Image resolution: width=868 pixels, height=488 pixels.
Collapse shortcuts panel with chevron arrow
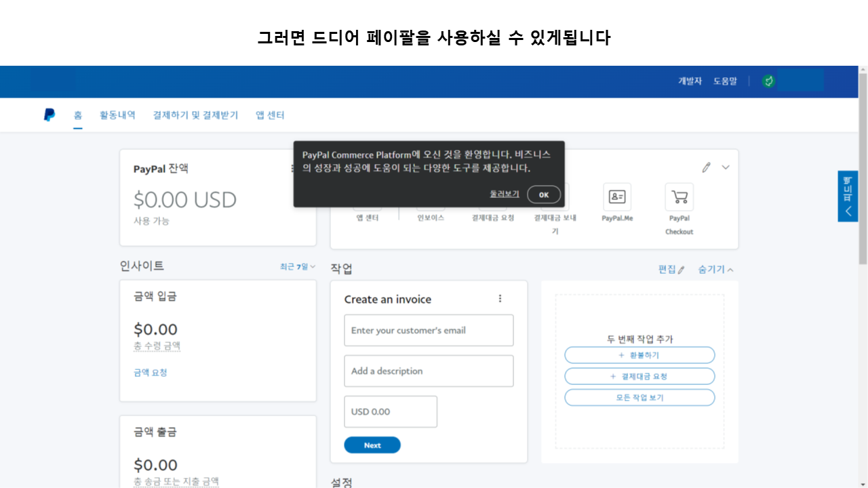coord(726,167)
